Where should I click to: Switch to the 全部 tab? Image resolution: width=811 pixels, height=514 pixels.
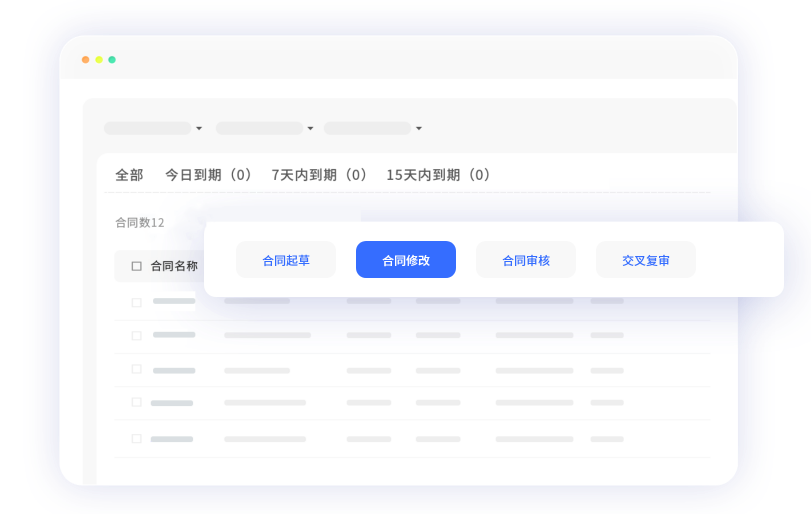coord(129,175)
